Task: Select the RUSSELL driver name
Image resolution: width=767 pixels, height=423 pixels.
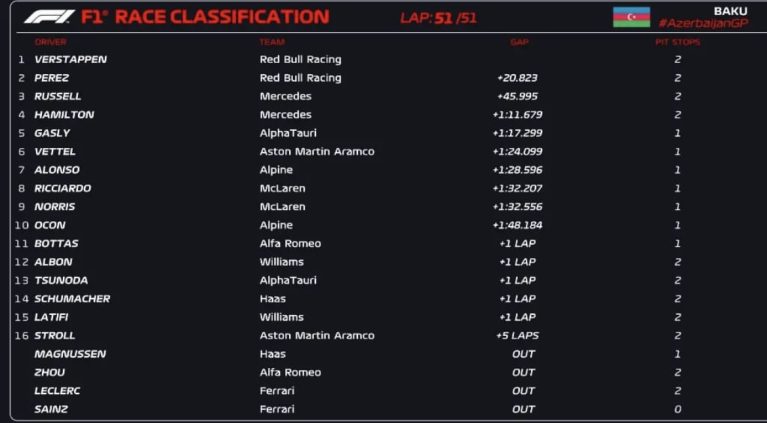Action: point(58,96)
